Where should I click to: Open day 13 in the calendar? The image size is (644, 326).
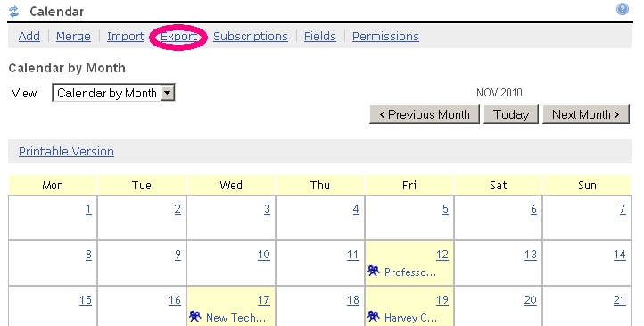pos(531,255)
